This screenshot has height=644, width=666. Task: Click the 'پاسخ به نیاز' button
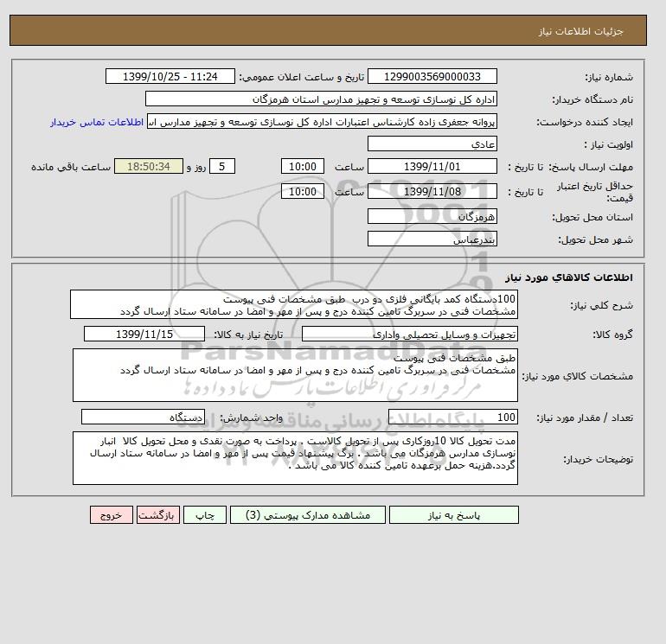coord(453,515)
